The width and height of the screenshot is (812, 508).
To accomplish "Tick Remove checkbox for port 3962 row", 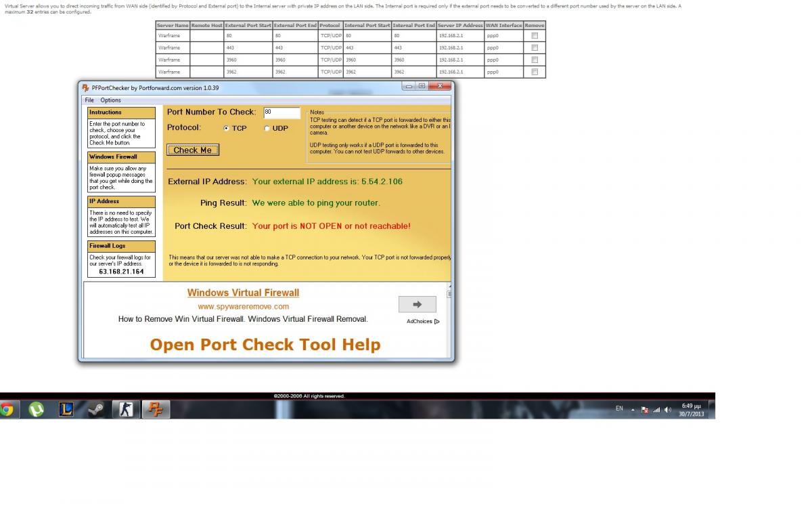I will 535,71.
